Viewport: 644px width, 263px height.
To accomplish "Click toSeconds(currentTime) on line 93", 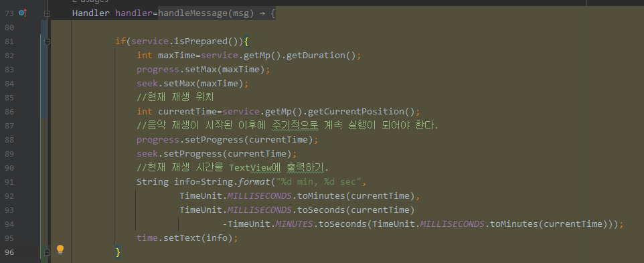I will (x=355, y=209).
